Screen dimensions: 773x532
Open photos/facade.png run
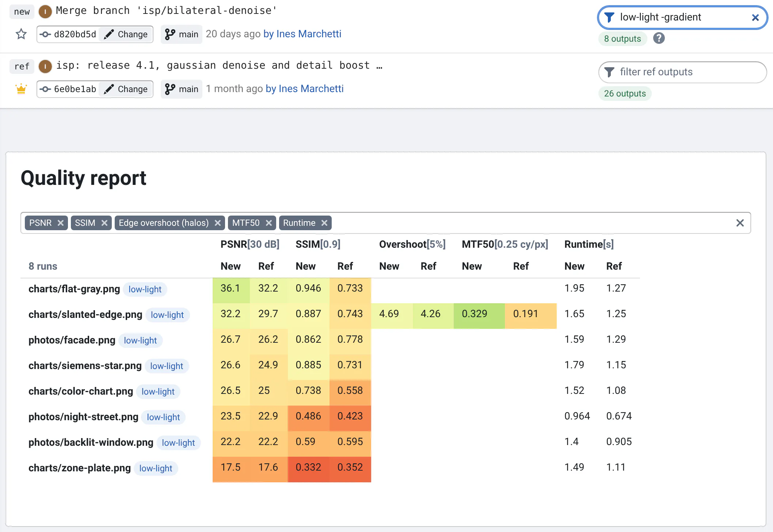point(72,340)
